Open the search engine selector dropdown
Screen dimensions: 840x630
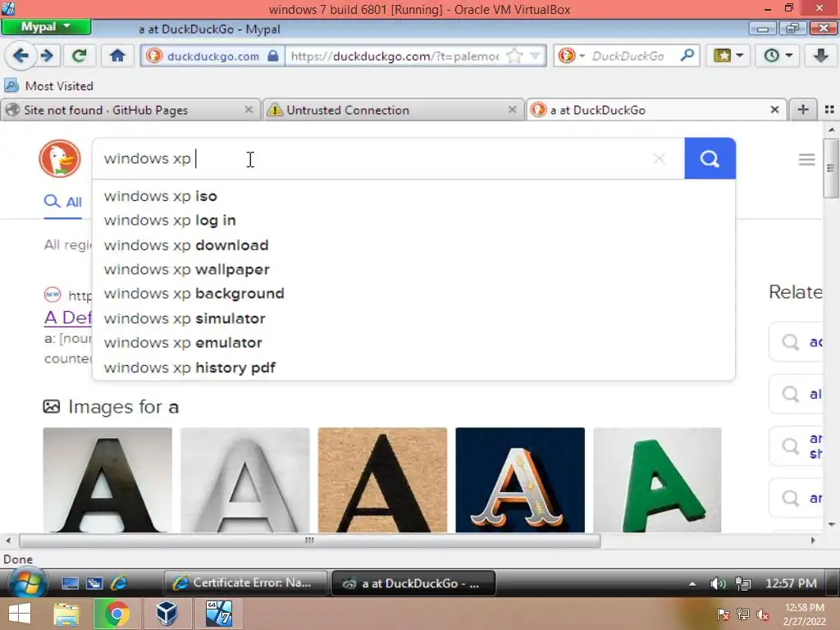coord(571,56)
